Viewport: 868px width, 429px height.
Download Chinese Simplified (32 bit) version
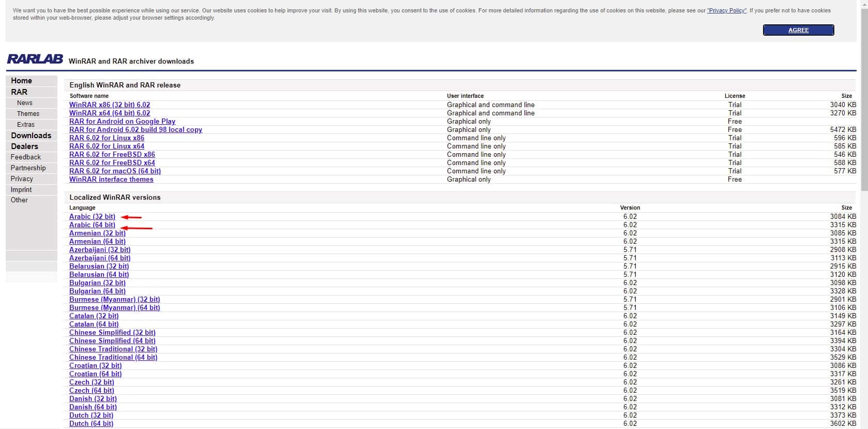pyautogui.click(x=112, y=332)
